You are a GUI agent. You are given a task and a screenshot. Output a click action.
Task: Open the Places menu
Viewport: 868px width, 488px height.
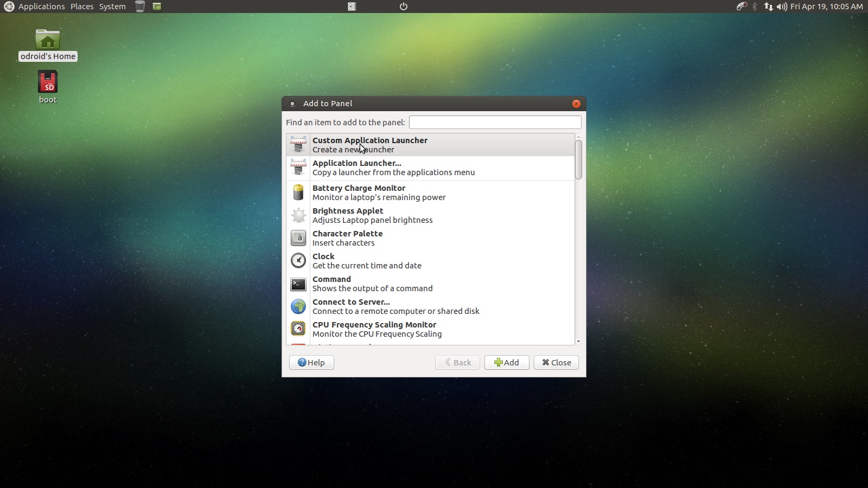pos(82,7)
